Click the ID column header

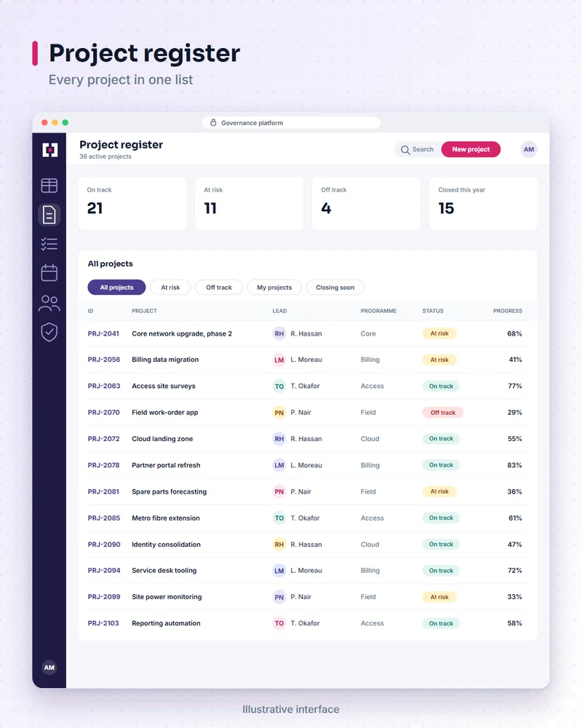pos(90,311)
